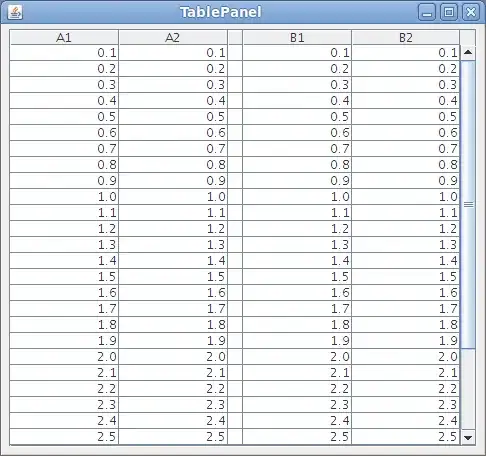Screen dimensions: 486x456
Task: Select the 1.9 cell in column B1
Action: pos(297,341)
